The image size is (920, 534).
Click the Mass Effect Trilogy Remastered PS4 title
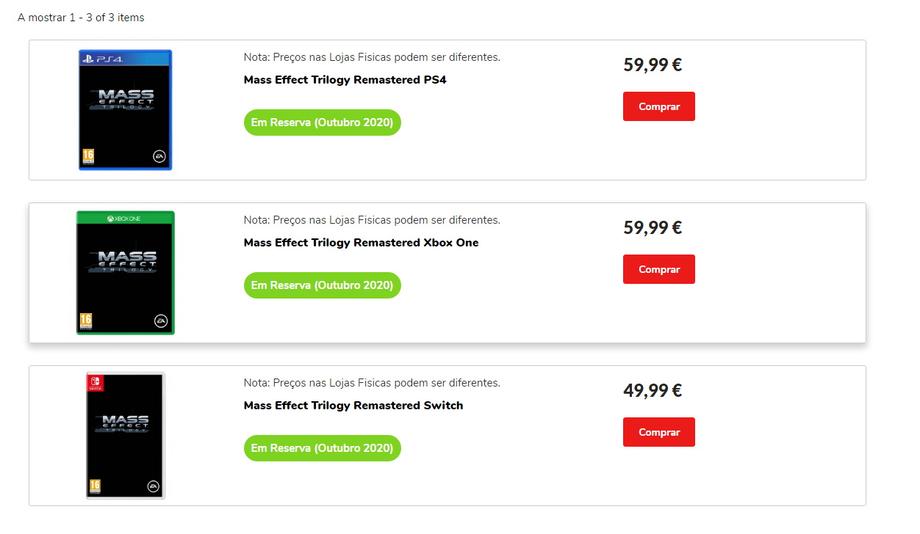pos(344,80)
